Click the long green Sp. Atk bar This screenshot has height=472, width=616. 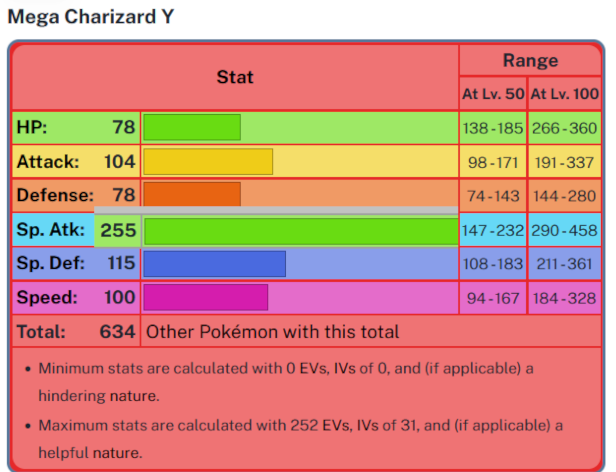coord(301,231)
